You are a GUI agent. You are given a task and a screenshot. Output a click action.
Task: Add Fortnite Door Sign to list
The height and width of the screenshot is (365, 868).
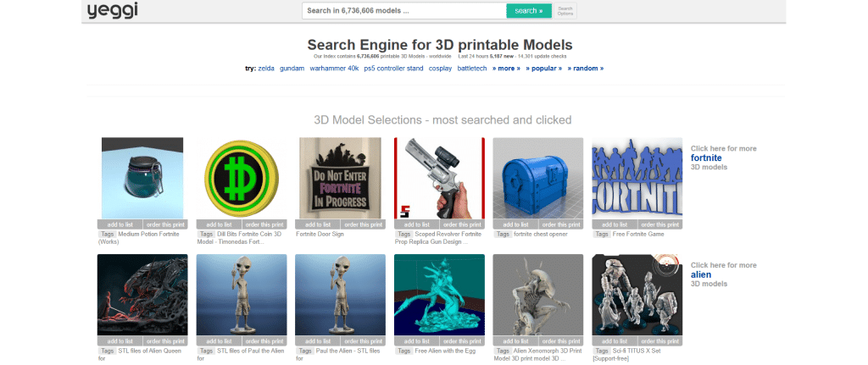318,224
